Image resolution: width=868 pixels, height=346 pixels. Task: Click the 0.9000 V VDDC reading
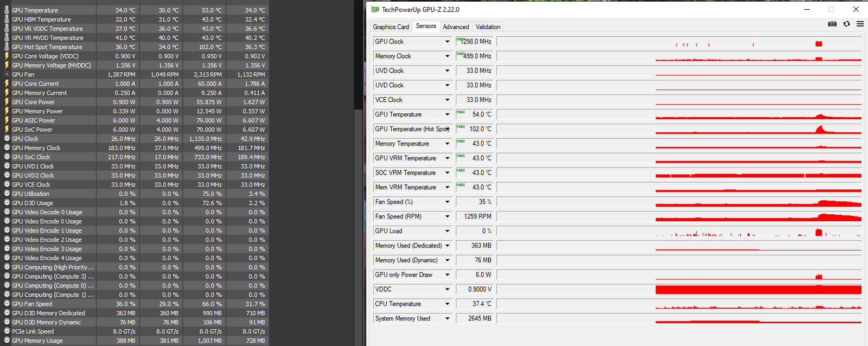[474, 290]
